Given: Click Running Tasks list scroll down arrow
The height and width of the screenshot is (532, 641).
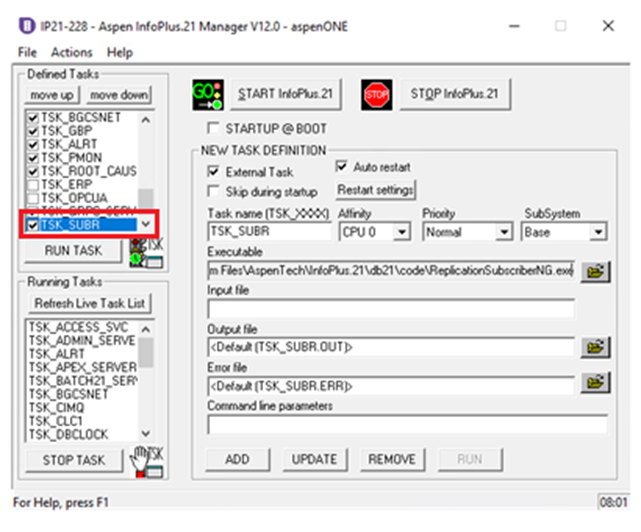Looking at the screenshot, I should 146,433.
